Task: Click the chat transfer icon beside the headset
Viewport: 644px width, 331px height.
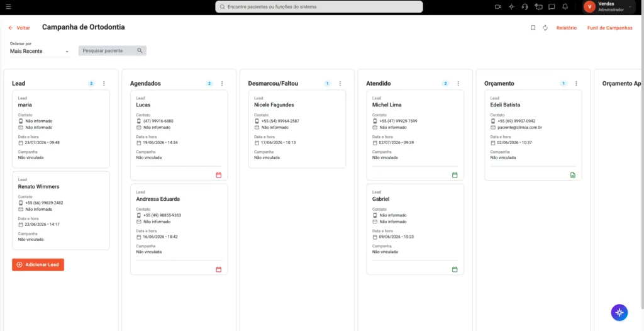Action: pyautogui.click(x=538, y=7)
